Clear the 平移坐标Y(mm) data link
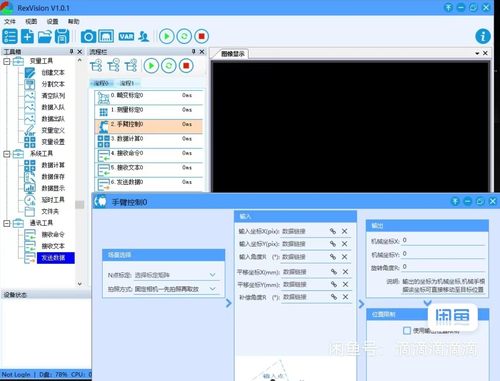Image resolution: width=500 pixels, height=381 pixels. [x=345, y=284]
